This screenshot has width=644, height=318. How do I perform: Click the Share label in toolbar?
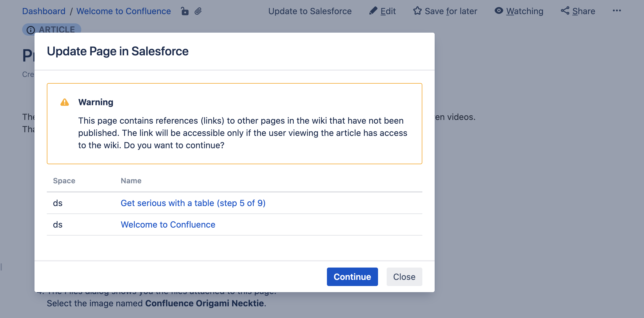[x=583, y=11]
